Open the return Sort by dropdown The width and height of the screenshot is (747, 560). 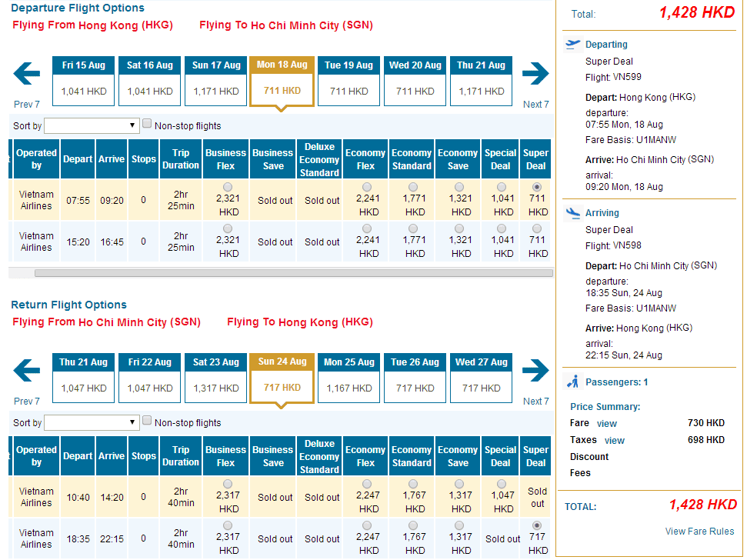tap(91, 422)
